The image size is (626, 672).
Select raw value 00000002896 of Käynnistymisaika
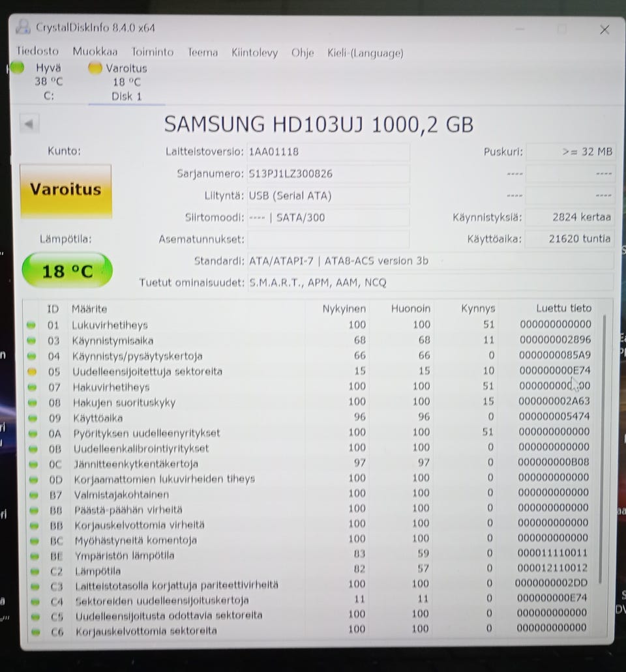pyautogui.click(x=556, y=340)
